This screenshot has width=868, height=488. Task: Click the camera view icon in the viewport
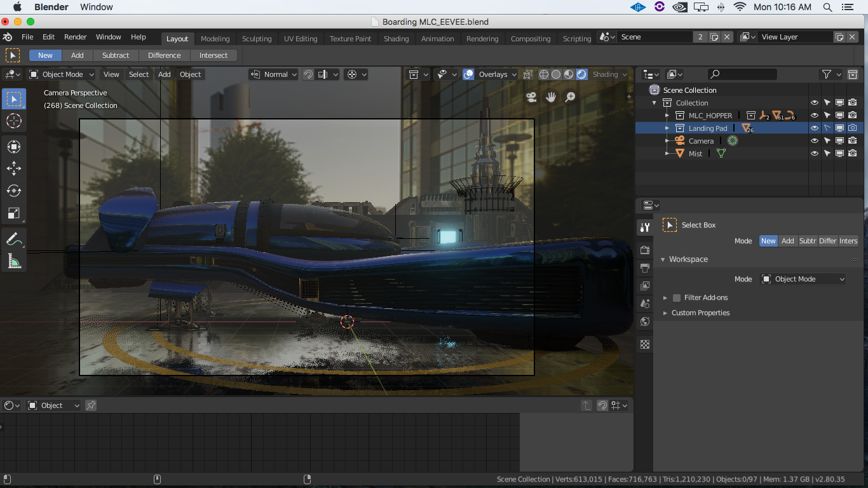pyautogui.click(x=532, y=97)
